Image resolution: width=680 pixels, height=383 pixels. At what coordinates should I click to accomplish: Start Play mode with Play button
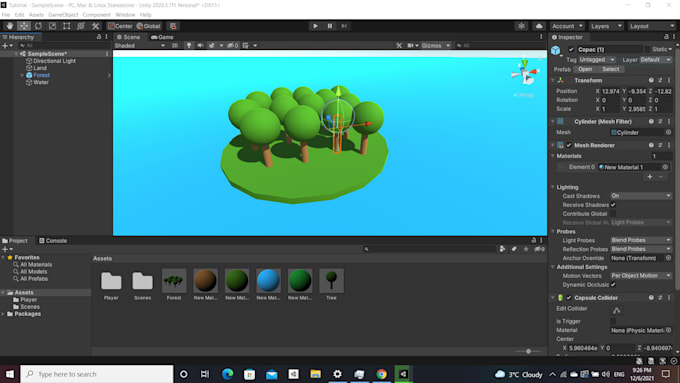tap(315, 26)
